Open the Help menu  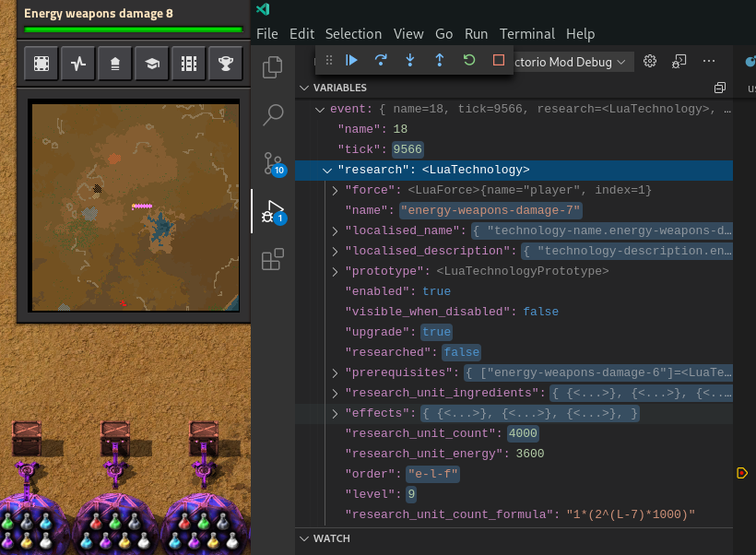point(581,34)
